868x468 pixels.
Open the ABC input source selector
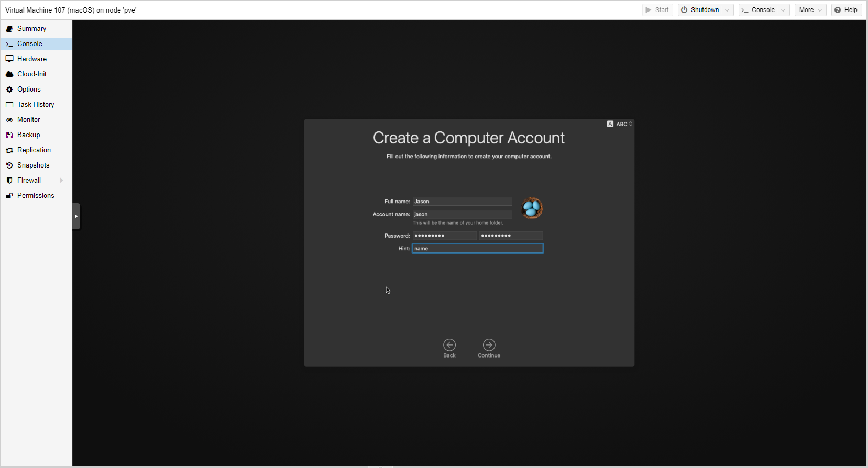(x=620, y=124)
